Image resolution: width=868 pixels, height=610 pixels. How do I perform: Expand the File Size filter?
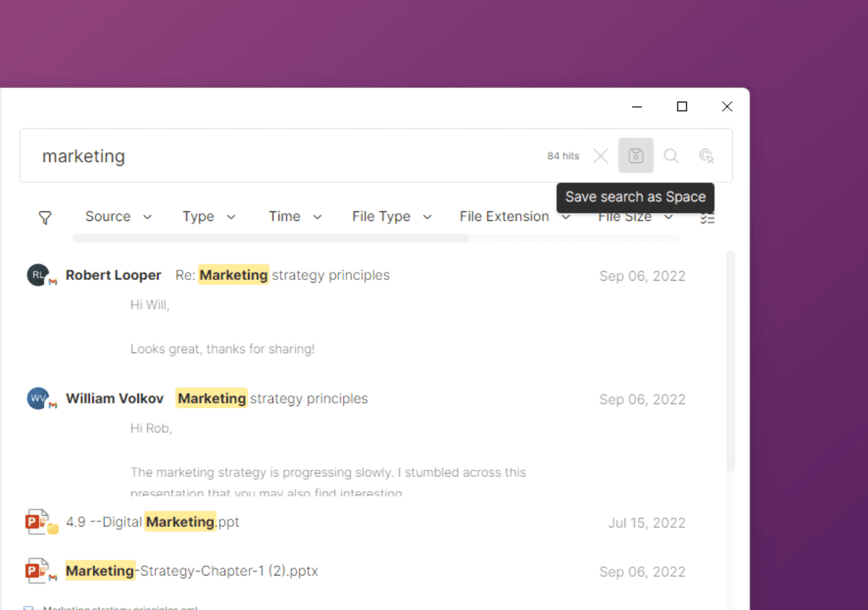click(x=635, y=217)
